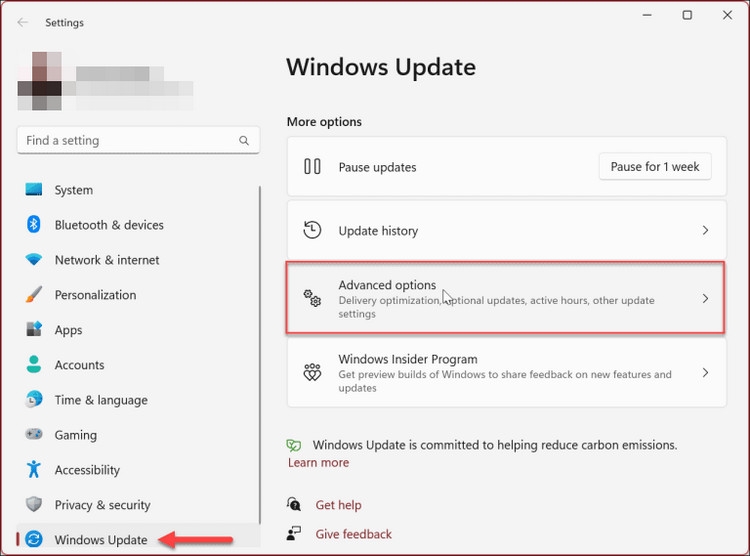Click the Windows Insider hearts icon
The image size is (750, 556).
(x=312, y=372)
